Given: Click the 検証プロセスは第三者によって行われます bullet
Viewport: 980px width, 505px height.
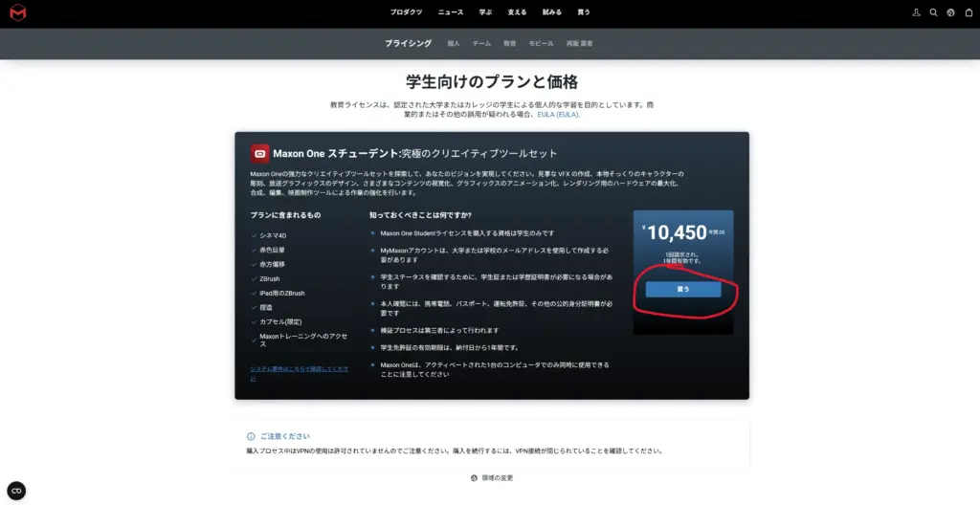Looking at the screenshot, I should (439, 331).
